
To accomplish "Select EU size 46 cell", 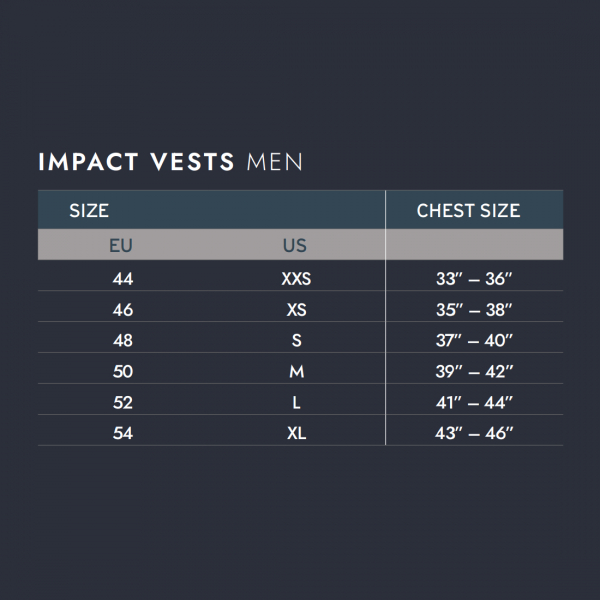I will pyautogui.click(x=123, y=310).
